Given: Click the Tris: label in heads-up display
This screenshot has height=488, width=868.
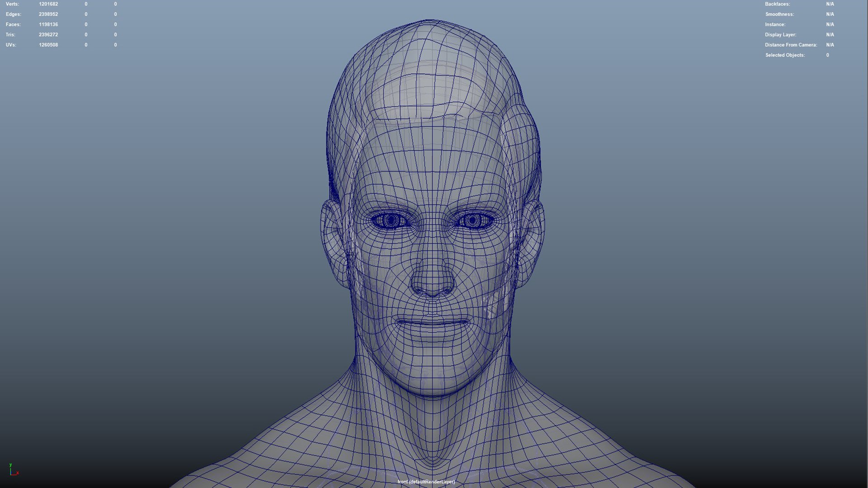Looking at the screenshot, I should 11,35.
